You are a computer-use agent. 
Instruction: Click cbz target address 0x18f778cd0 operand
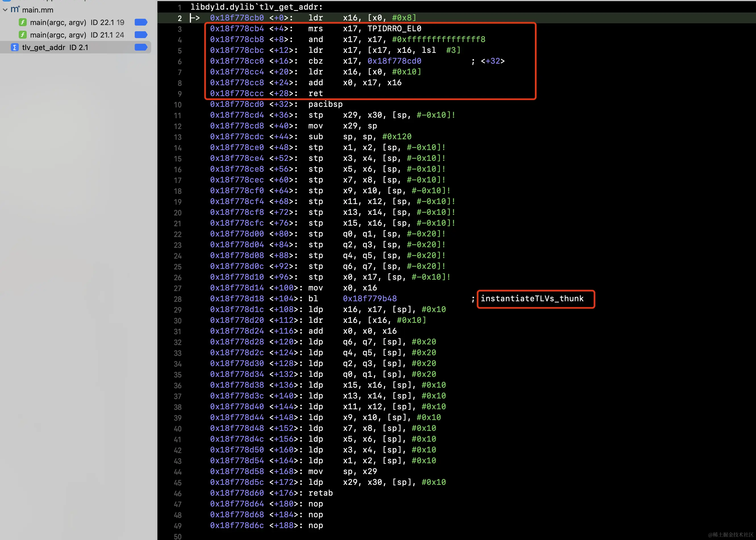(394, 61)
